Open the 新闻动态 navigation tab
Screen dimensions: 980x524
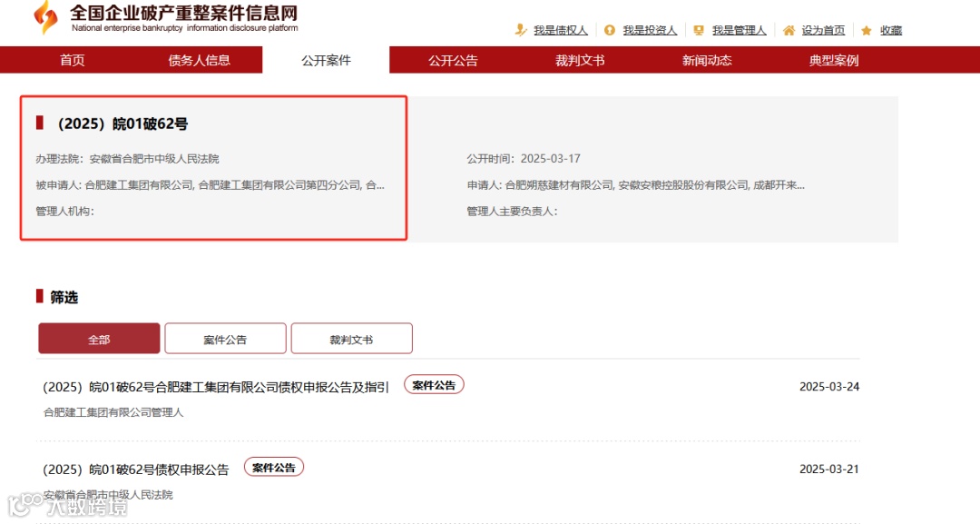pos(707,60)
